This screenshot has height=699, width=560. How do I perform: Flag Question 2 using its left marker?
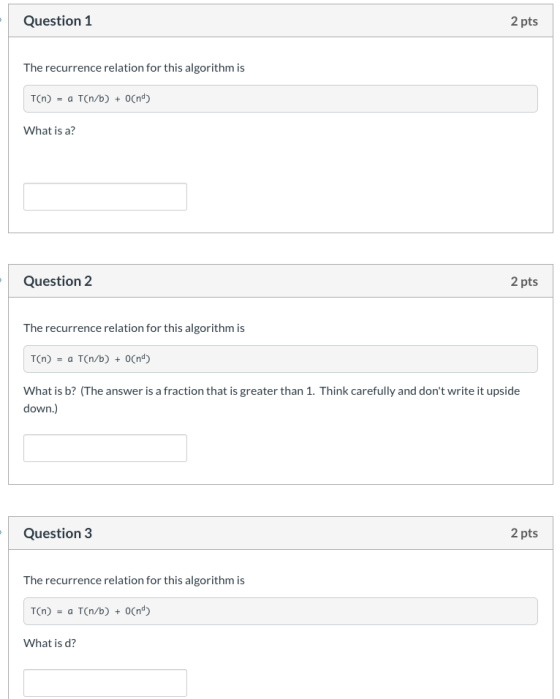1,280
